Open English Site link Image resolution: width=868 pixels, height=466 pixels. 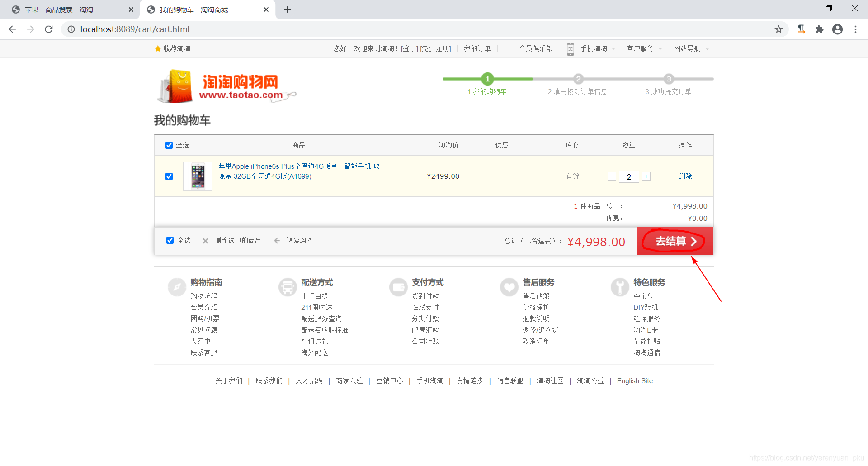point(635,381)
